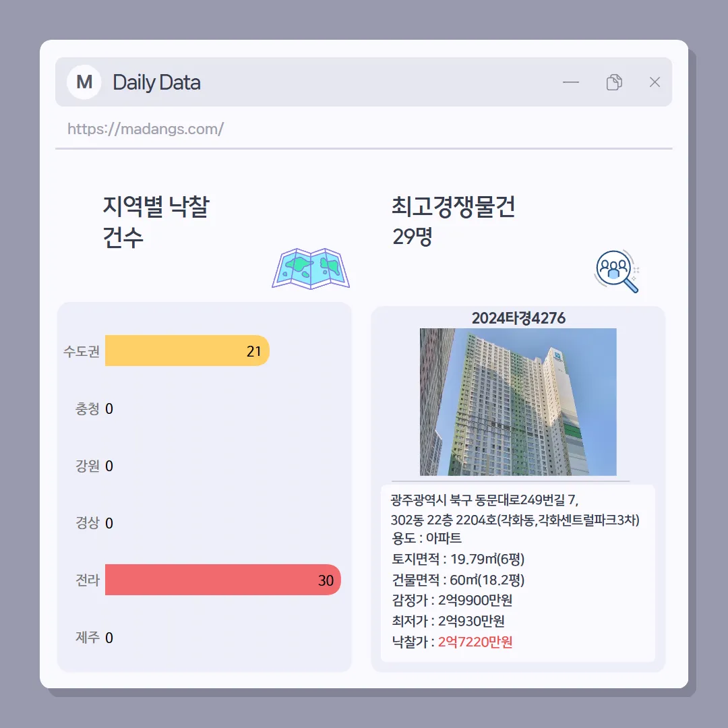The image size is (728, 728).
Task: Click the folded map icon
Action: tap(311, 268)
